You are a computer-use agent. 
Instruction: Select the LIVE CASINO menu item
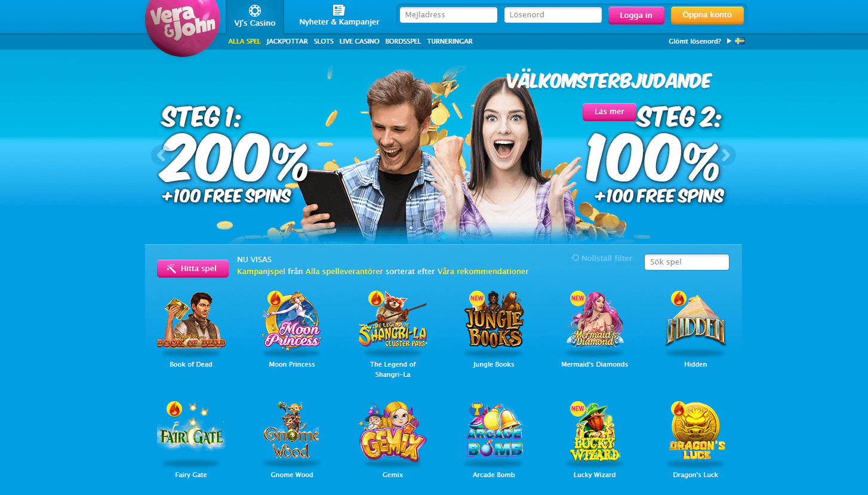(x=359, y=41)
